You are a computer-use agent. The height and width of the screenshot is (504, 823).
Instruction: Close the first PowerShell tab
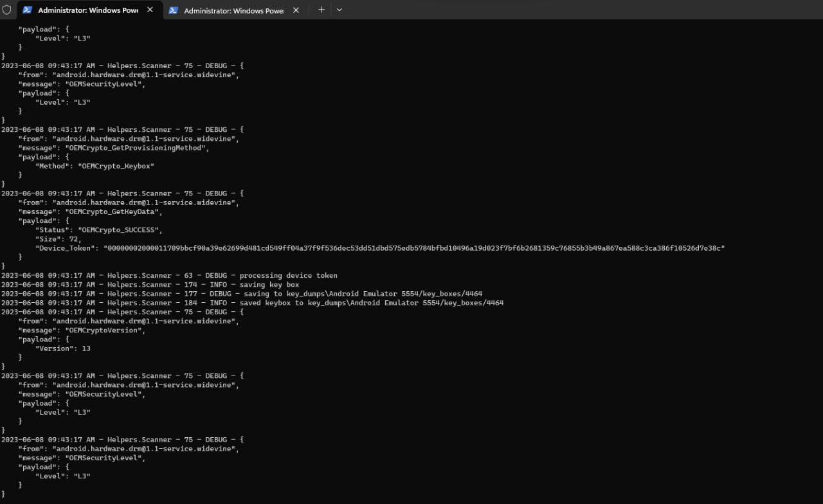[150, 10]
